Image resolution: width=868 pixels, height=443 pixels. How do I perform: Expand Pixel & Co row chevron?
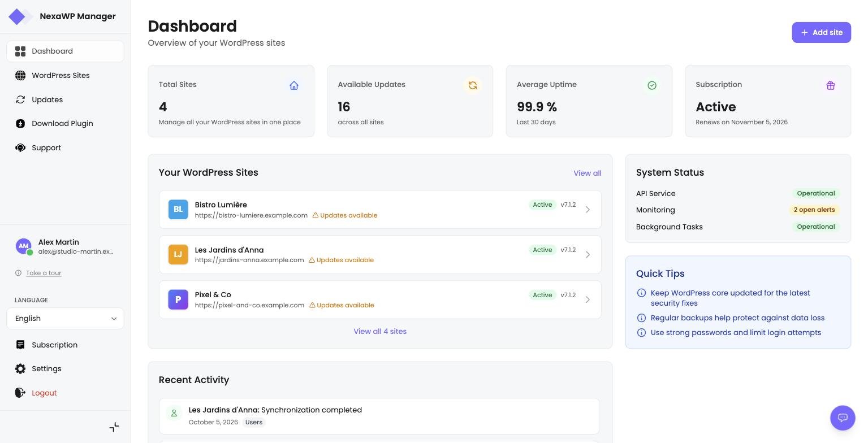point(588,299)
